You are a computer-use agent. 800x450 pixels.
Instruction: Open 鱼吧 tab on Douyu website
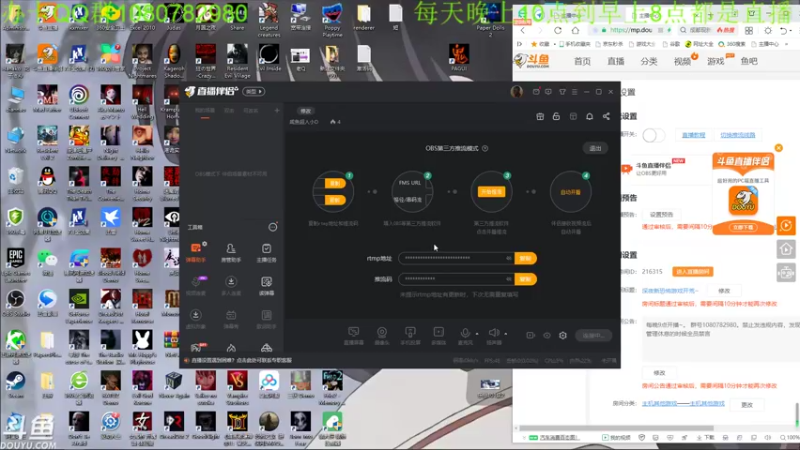pyautogui.click(x=749, y=61)
